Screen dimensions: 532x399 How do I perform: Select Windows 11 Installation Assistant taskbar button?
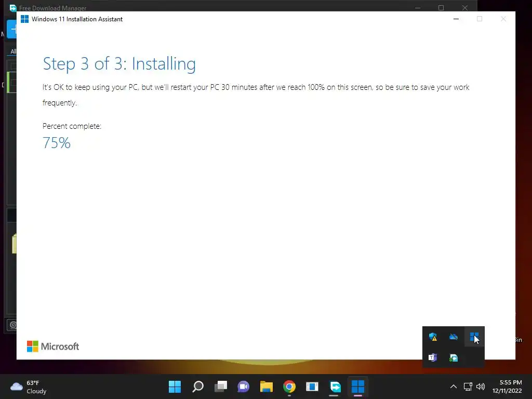point(358,387)
